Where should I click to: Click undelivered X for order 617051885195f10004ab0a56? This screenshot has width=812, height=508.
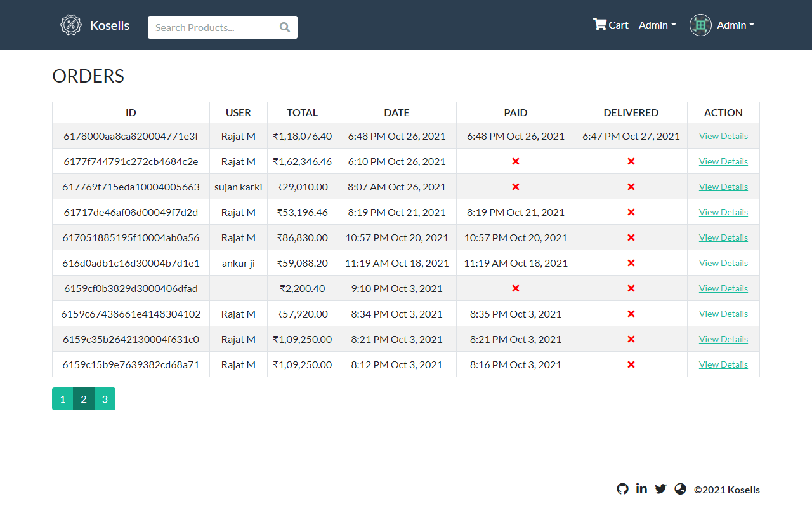tap(631, 237)
